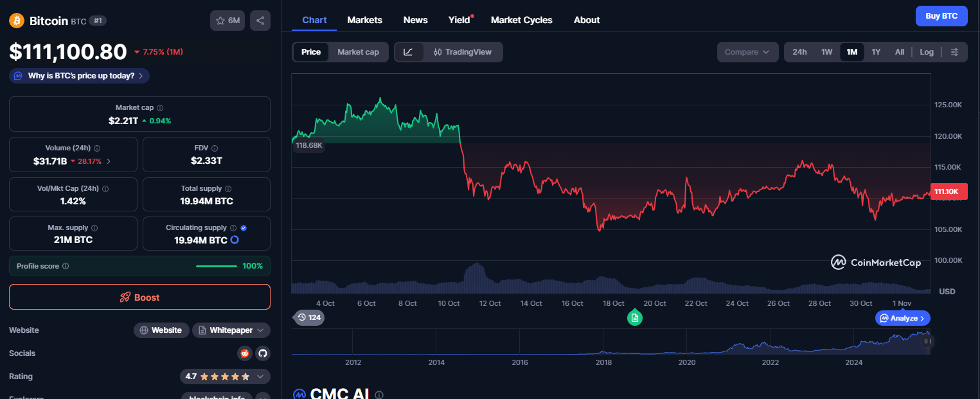Image resolution: width=980 pixels, height=399 pixels.
Task: Open chart settings via the sliders icon
Action: 955,52
